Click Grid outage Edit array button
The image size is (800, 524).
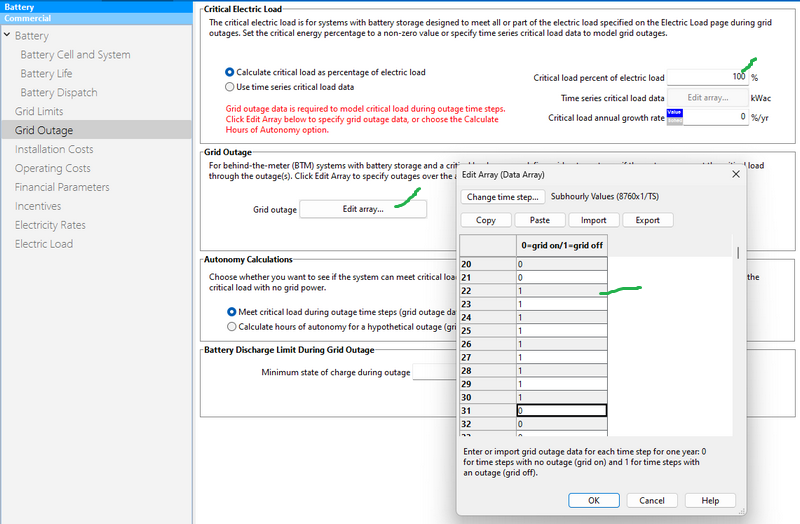(363, 209)
